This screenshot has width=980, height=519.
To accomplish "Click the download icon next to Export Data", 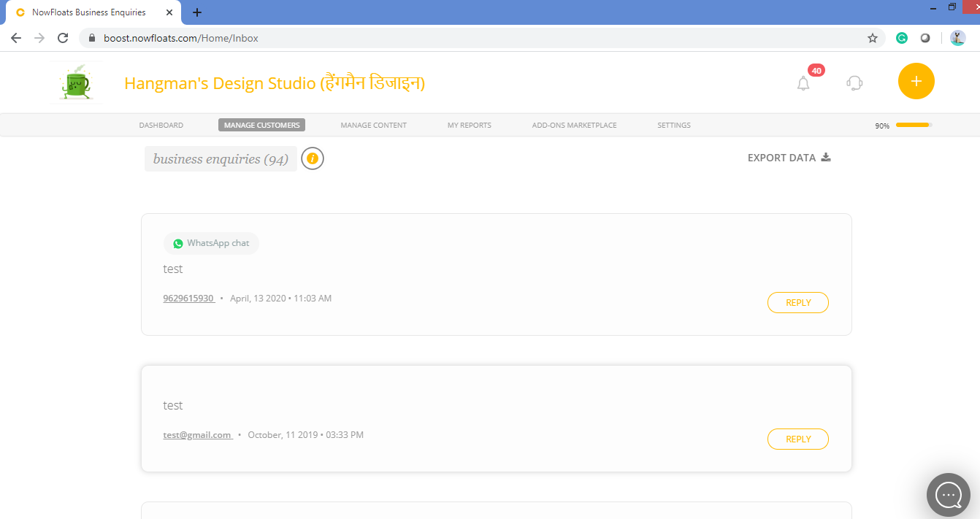I will 826,158.
